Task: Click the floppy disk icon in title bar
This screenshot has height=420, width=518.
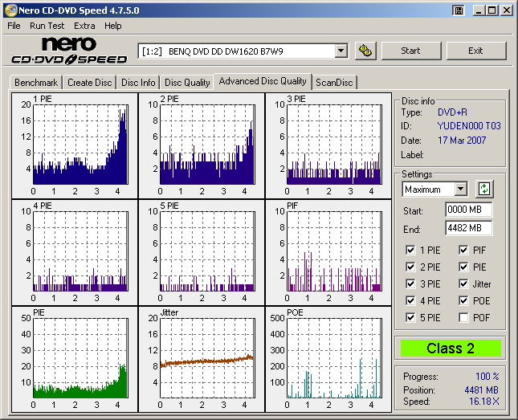Action: [458, 10]
